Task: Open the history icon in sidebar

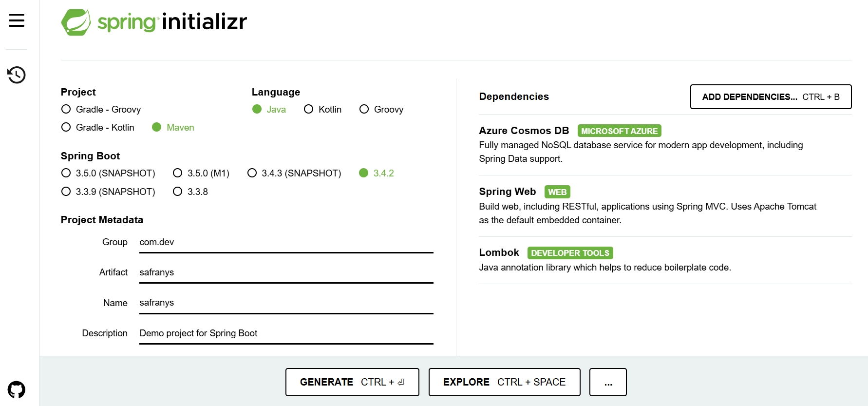Action: (17, 75)
